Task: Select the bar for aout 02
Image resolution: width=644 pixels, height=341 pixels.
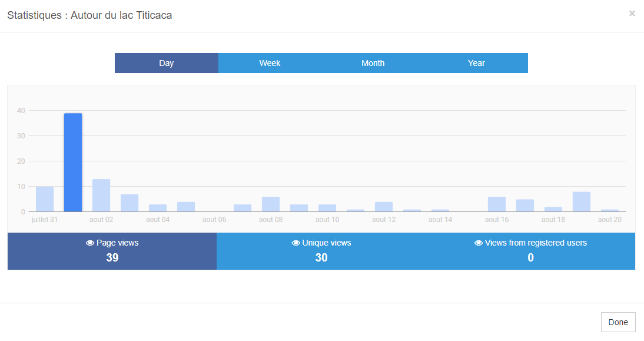Action: 100,194
